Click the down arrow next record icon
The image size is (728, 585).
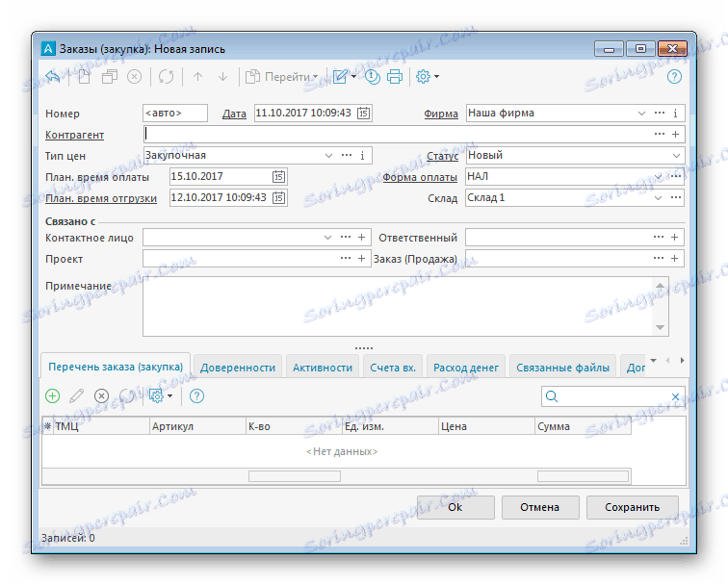pyautogui.click(x=222, y=77)
